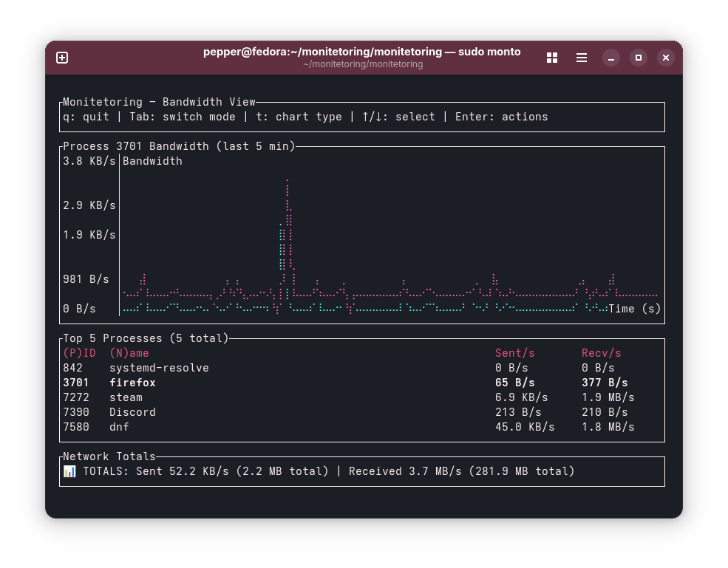Click the 3.8 KB/s axis label
This screenshot has height=568, width=728.
tap(89, 162)
